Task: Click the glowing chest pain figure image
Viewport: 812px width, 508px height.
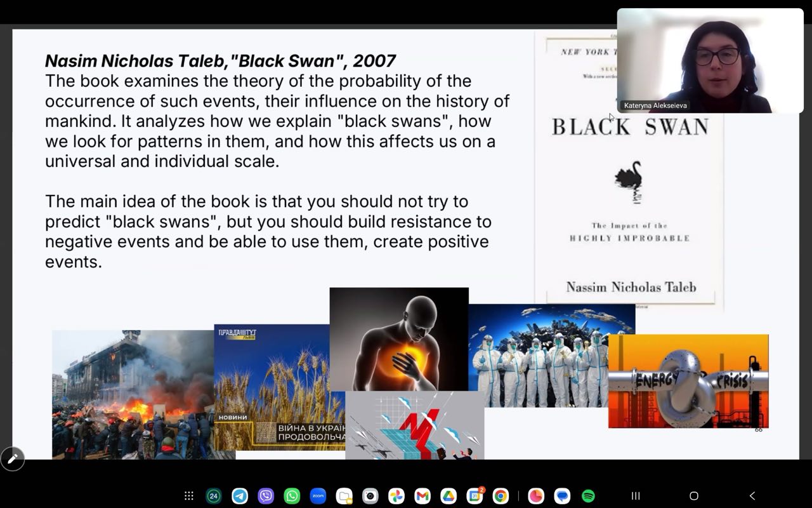Action: [399, 340]
